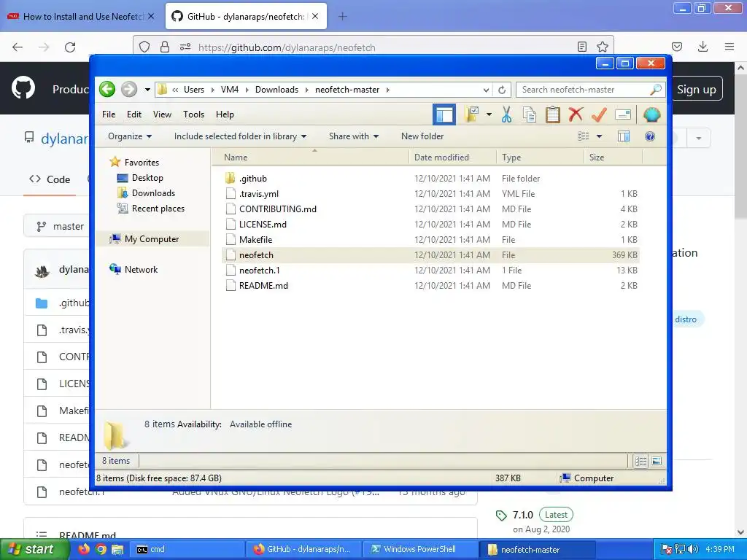Click the email envelope toolbar icon

click(623, 114)
